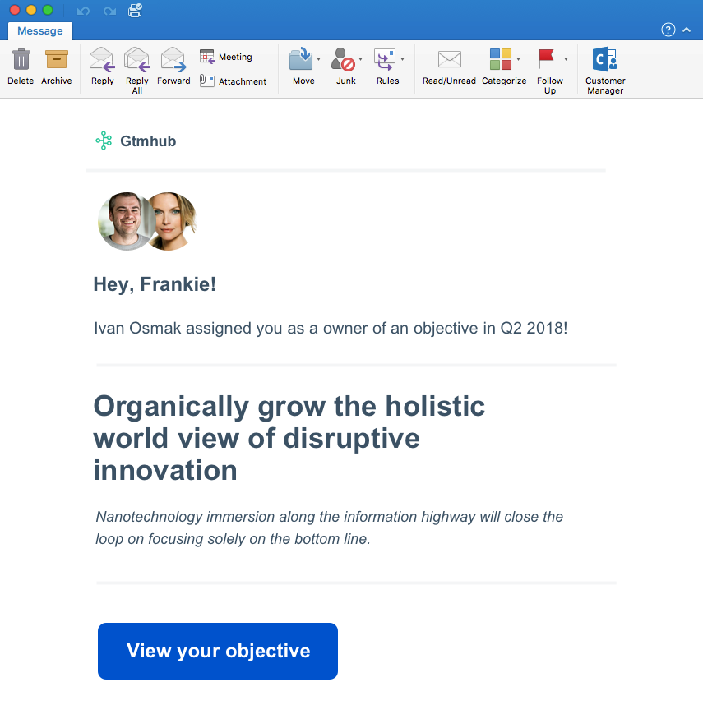
Task: Mark the sender as Junk
Action: click(x=344, y=67)
